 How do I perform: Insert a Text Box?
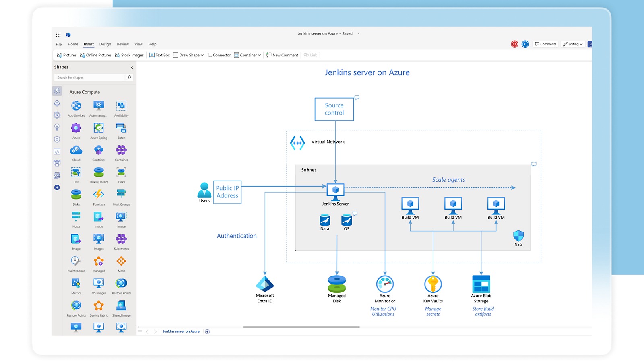(159, 55)
